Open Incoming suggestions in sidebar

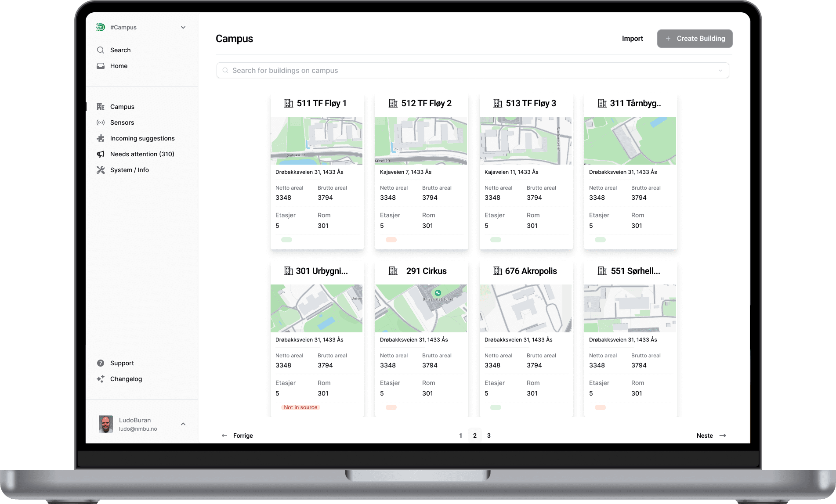click(x=142, y=138)
